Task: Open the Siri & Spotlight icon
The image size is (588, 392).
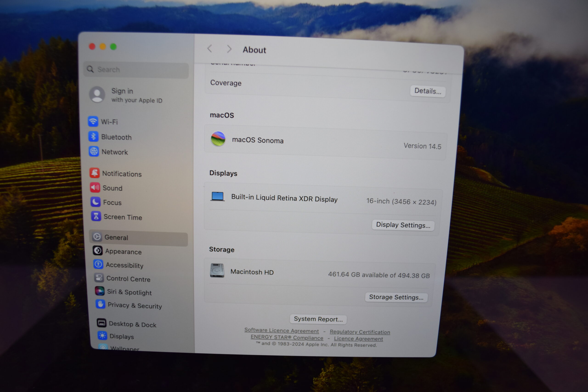Action: point(100,291)
